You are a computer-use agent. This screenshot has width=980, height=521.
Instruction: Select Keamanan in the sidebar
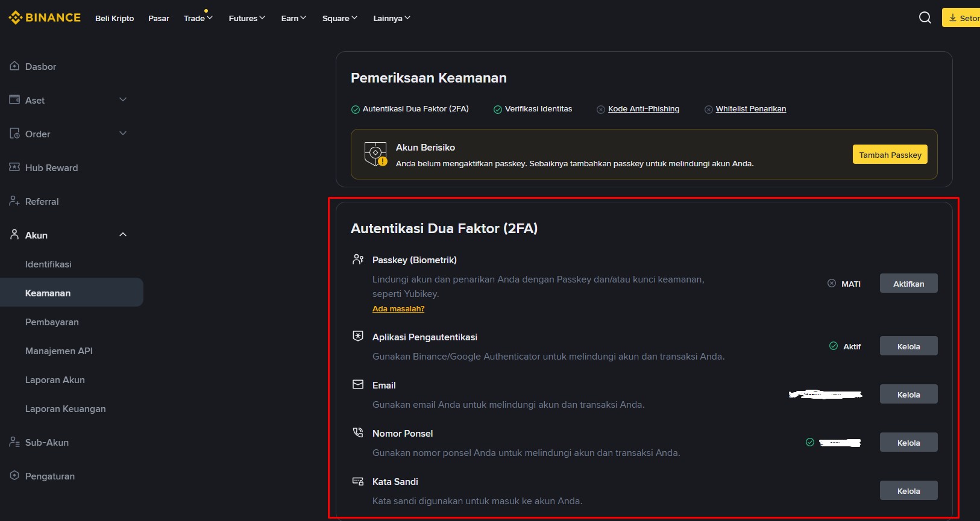(x=72, y=292)
